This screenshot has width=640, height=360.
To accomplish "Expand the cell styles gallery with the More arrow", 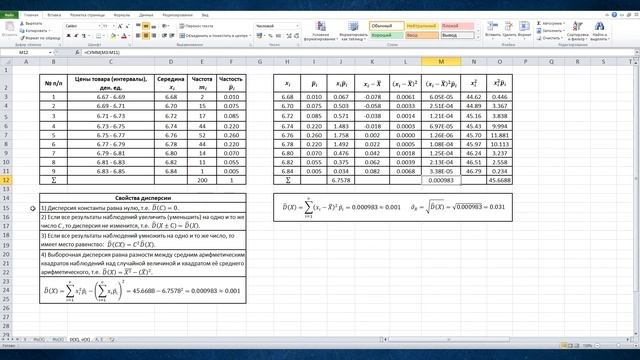I will [478, 37].
